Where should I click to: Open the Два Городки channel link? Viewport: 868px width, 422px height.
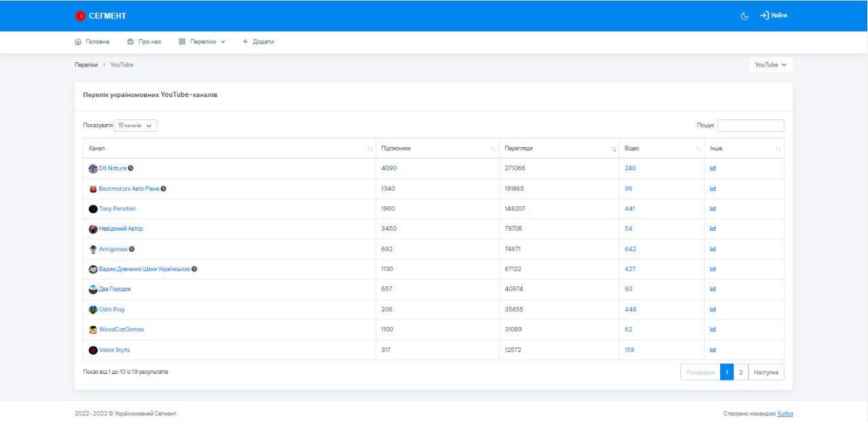115,289
